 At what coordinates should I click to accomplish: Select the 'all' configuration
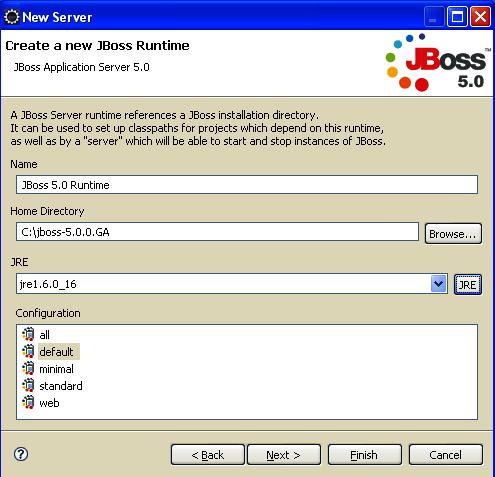tap(44, 335)
